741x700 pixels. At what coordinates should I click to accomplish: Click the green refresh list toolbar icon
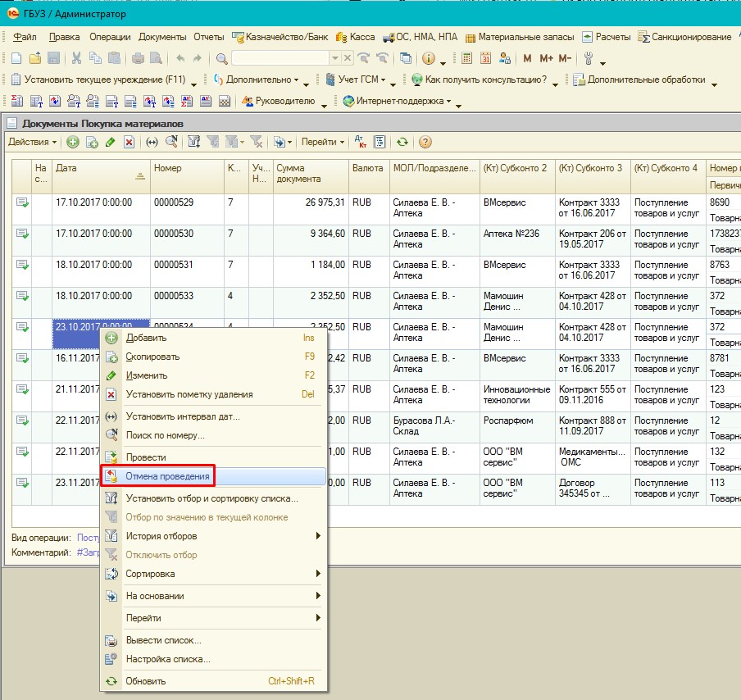(x=402, y=142)
